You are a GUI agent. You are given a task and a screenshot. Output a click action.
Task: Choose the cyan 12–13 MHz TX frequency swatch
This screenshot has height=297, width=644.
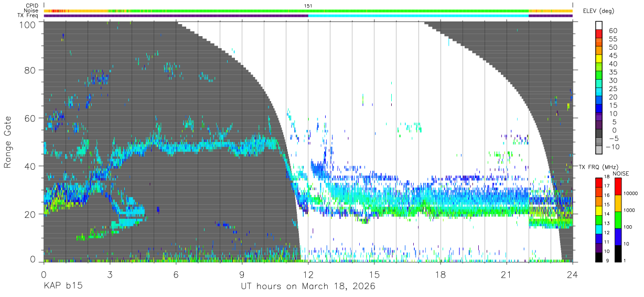599,229
